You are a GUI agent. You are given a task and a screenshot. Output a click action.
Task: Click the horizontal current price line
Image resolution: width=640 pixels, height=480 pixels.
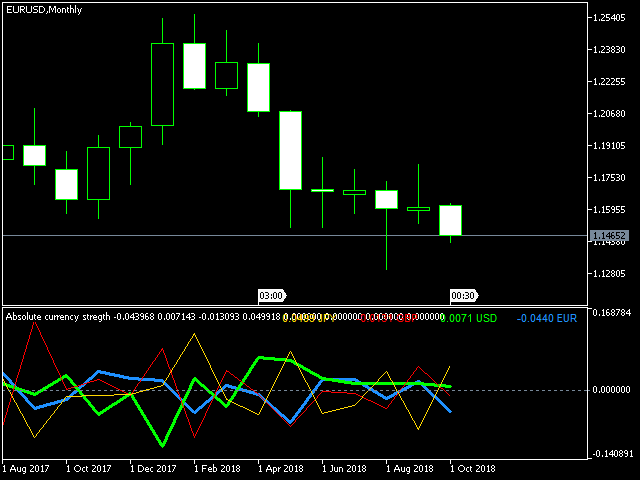[x=200, y=235]
